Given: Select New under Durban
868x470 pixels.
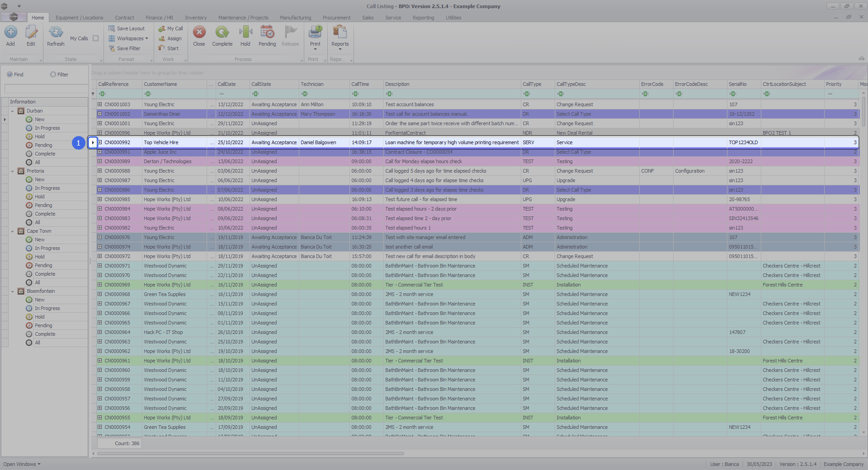Looking at the screenshot, I should click(x=40, y=119).
